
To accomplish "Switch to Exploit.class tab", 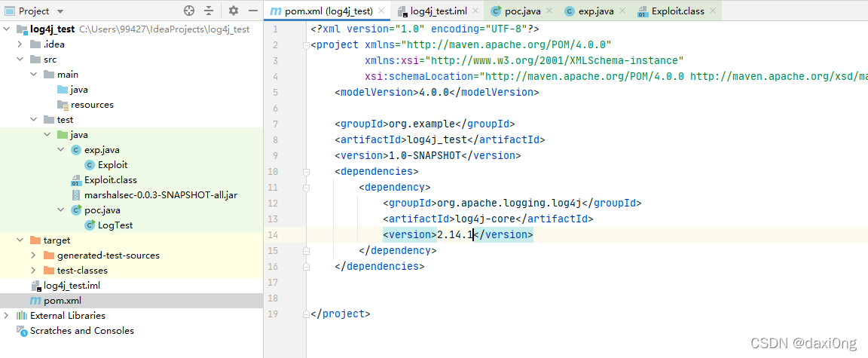I will click(x=677, y=11).
